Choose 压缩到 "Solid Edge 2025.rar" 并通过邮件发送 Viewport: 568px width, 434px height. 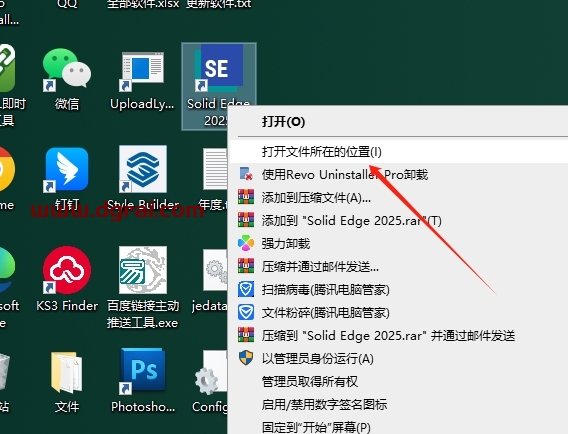pyautogui.click(x=399, y=335)
